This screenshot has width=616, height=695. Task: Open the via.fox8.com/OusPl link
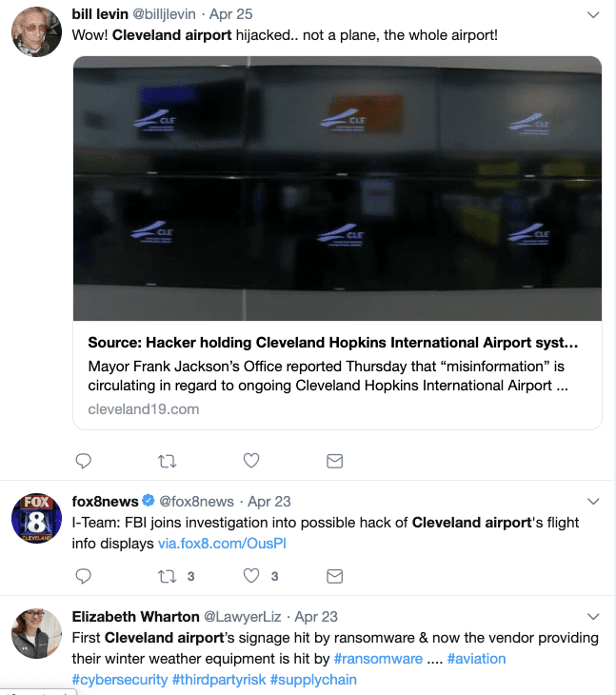coord(222,544)
